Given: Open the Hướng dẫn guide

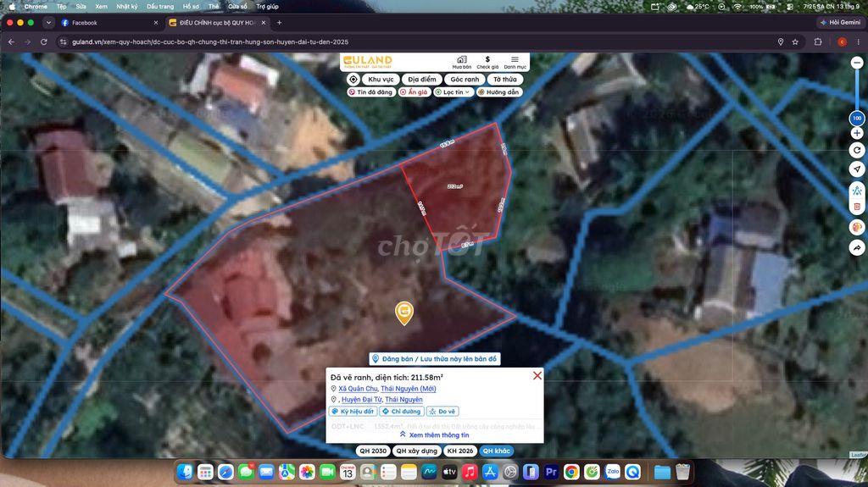Looking at the screenshot, I should pos(498,92).
